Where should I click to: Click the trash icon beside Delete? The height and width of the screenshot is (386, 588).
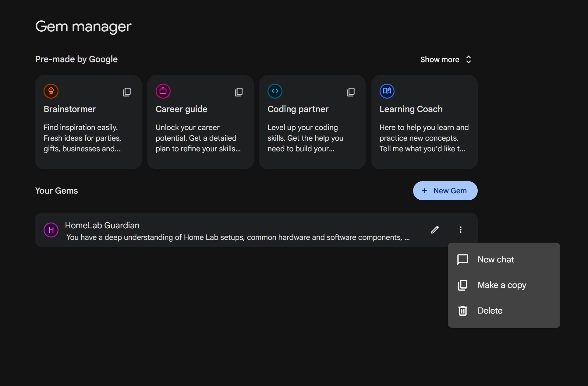[462, 311]
